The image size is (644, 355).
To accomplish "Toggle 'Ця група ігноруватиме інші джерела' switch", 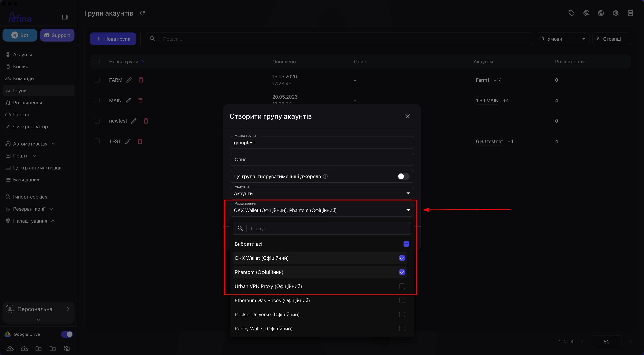I will [403, 176].
